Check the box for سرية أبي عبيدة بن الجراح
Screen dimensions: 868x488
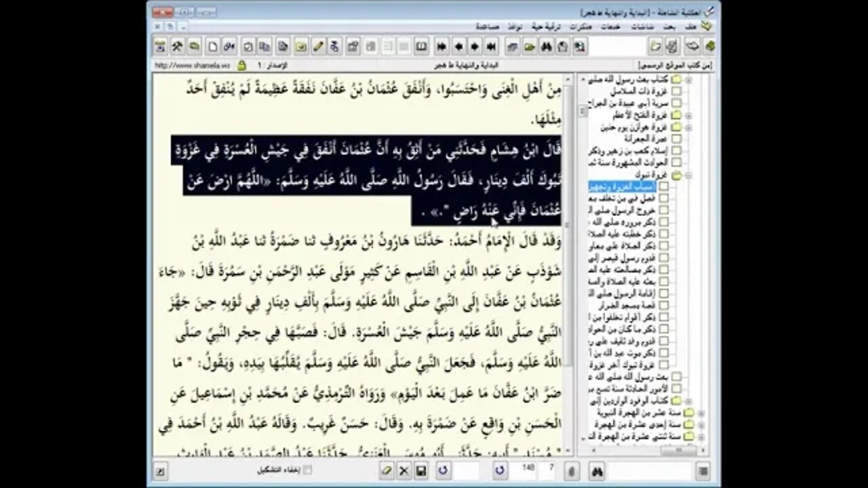(676, 103)
